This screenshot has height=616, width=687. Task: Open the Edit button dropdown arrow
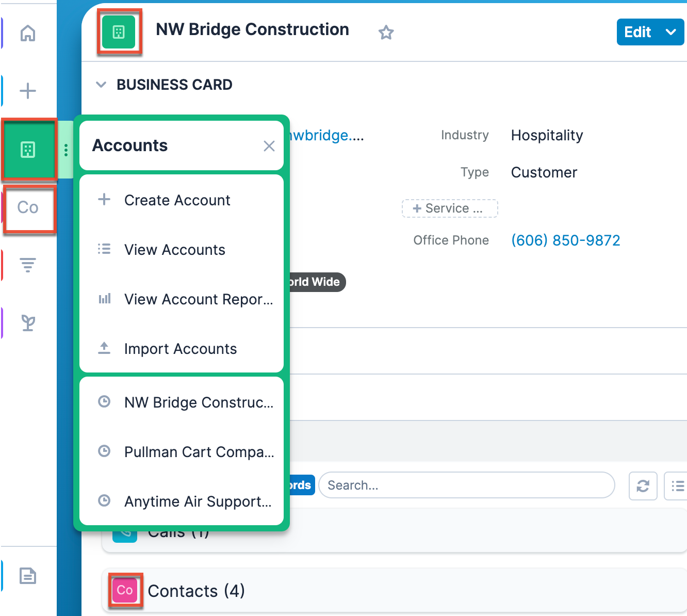pyautogui.click(x=670, y=32)
